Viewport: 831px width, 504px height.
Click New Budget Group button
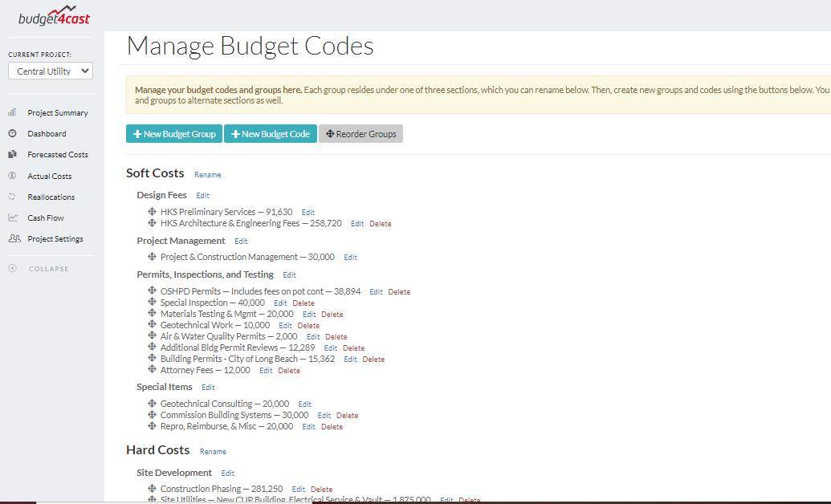pyautogui.click(x=174, y=133)
